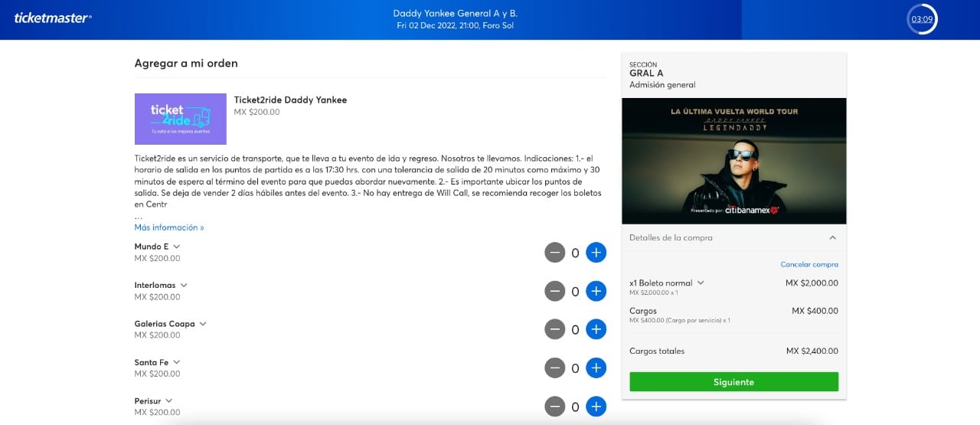Click the Agregar a mi orden heading
The height and width of the screenshot is (425, 980).
click(186, 64)
